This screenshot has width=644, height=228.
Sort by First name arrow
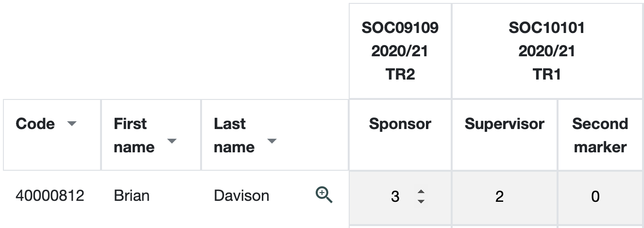pyautogui.click(x=172, y=141)
